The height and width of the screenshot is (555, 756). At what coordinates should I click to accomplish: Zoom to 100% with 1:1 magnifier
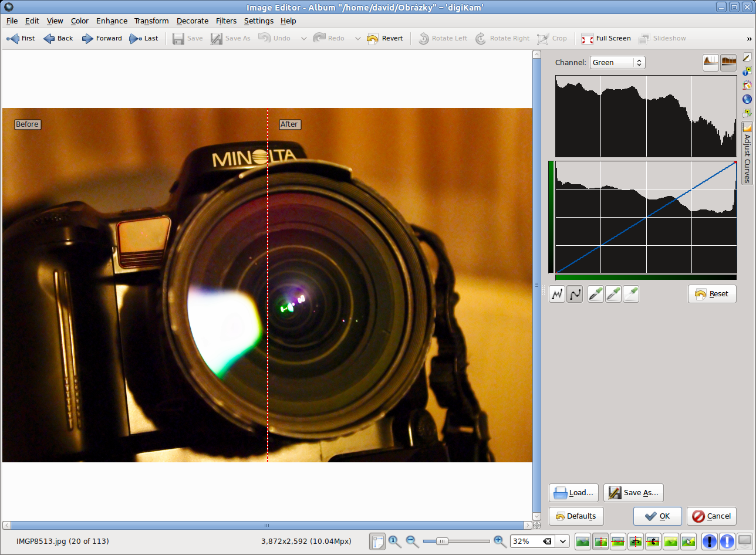tap(395, 541)
